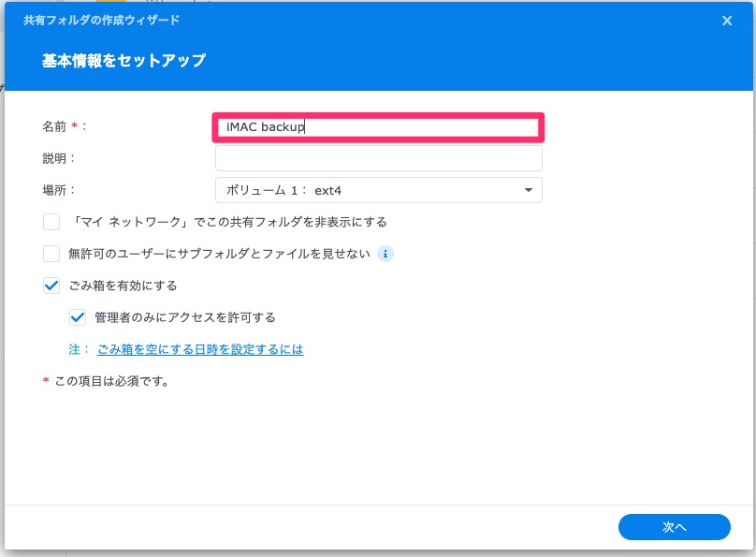Click the 名前 field label
This screenshot has width=756, height=557.
point(54,126)
